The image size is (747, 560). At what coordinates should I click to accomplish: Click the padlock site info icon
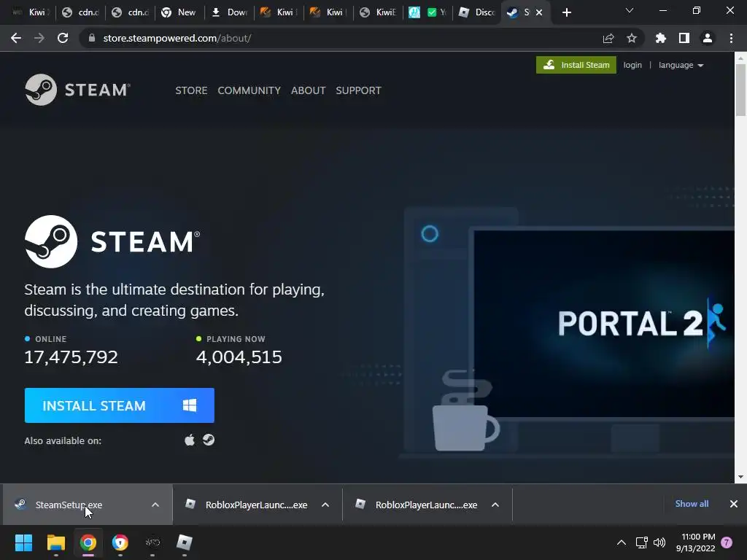93,38
